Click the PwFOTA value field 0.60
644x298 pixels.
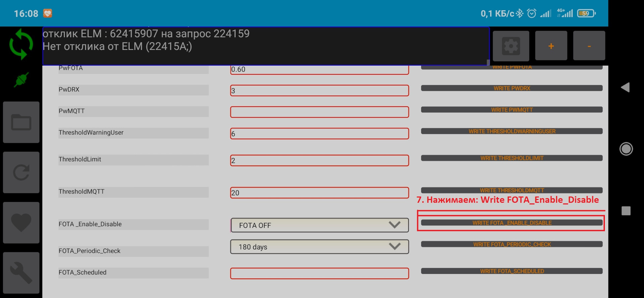click(x=319, y=70)
